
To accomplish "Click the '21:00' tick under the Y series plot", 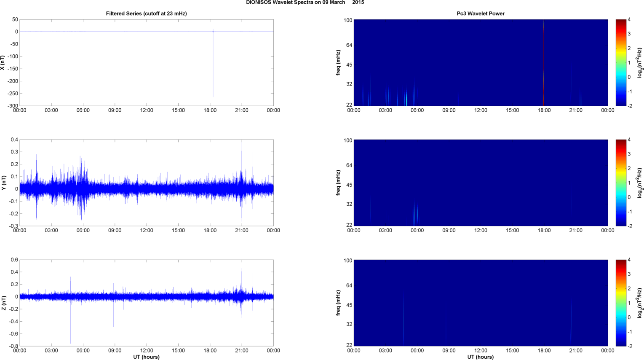I will (242, 231).
